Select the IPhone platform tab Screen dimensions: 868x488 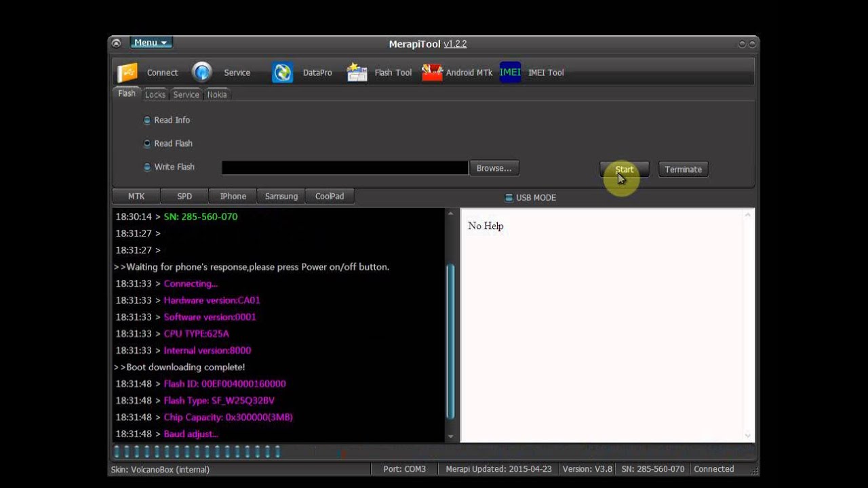[x=233, y=197]
